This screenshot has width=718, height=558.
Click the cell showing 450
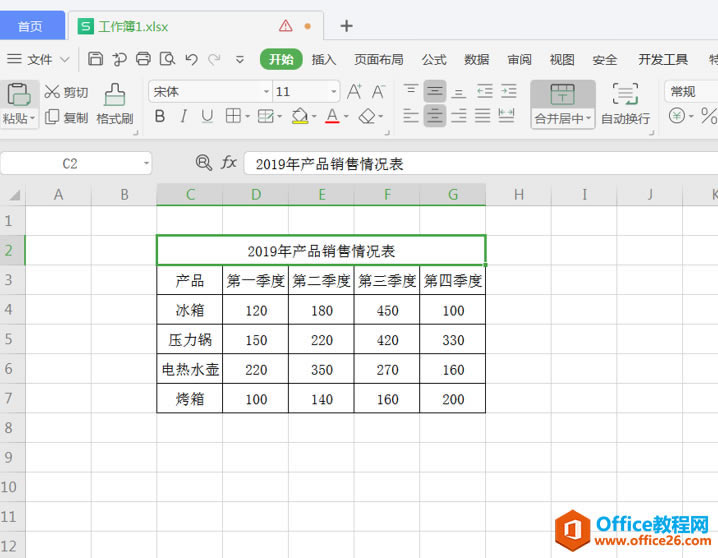pyautogui.click(x=387, y=310)
